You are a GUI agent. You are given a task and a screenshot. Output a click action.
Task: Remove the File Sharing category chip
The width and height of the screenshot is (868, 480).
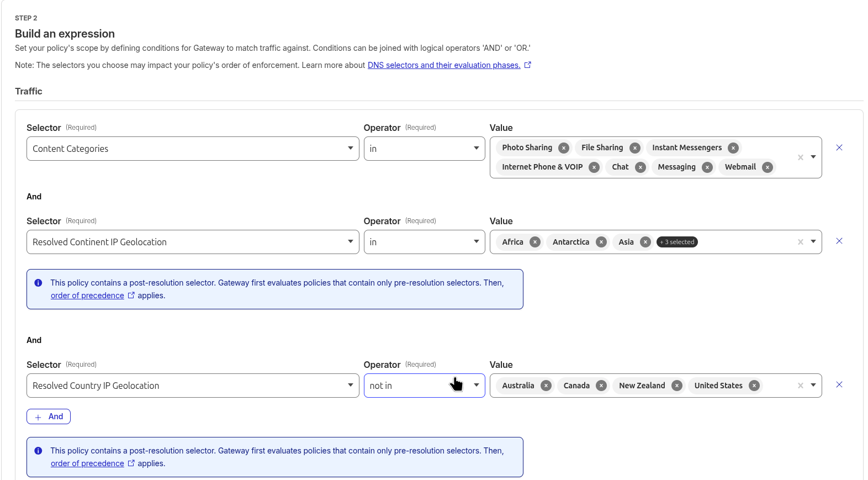coord(635,148)
